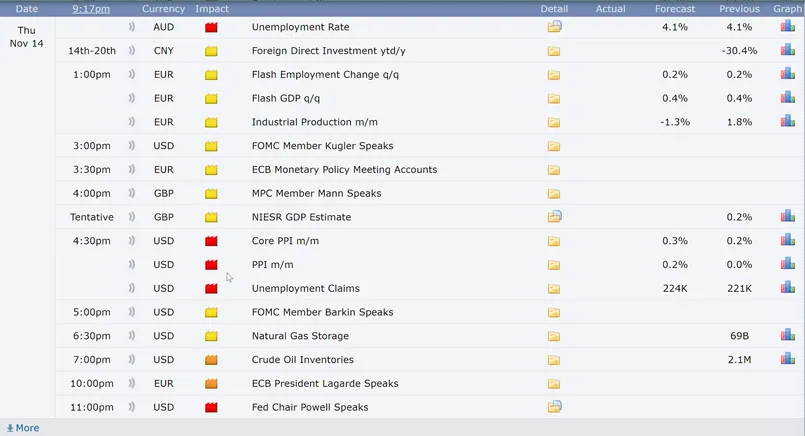Viewport: 805px width, 436px height.
Task: Select the ECB Monetary Policy Meeting Accounts row
Action: point(344,170)
